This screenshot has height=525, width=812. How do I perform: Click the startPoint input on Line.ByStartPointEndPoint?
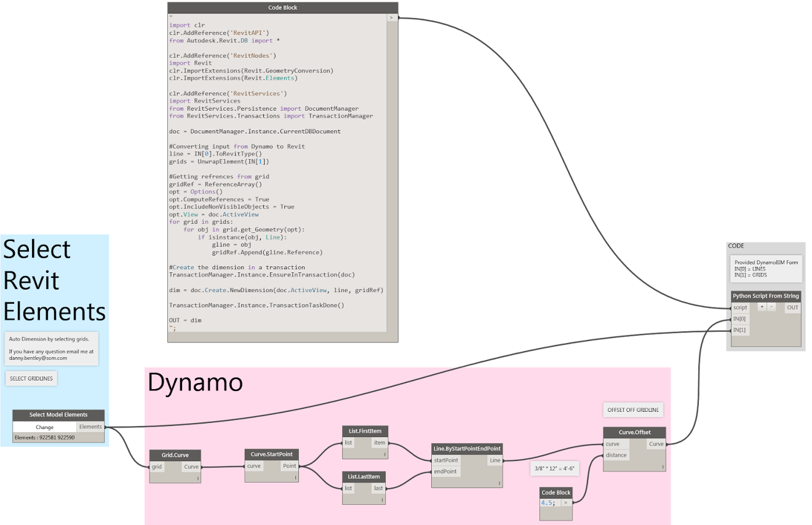[x=445, y=460]
